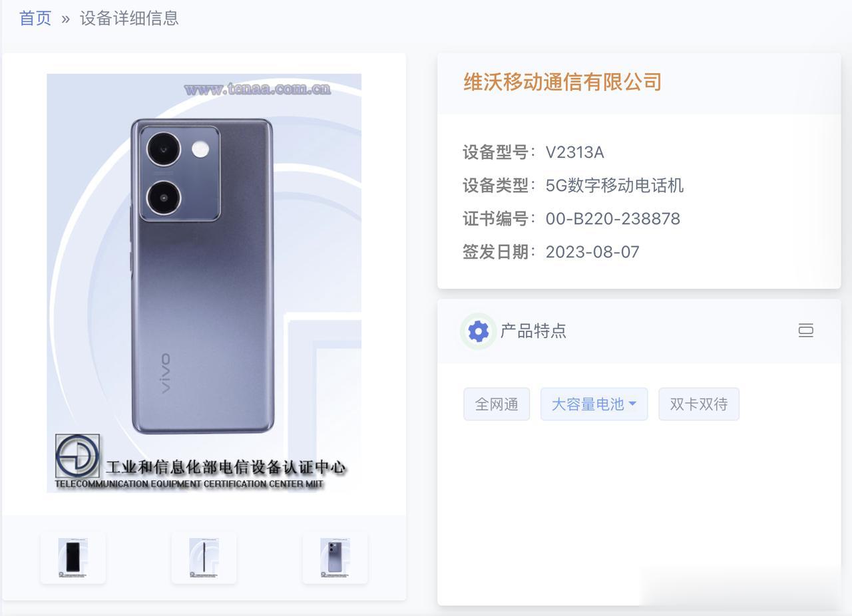Collapse the 产品特点 panel via the right-hand icon
This screenshot has width=852, height=616.
805,331
